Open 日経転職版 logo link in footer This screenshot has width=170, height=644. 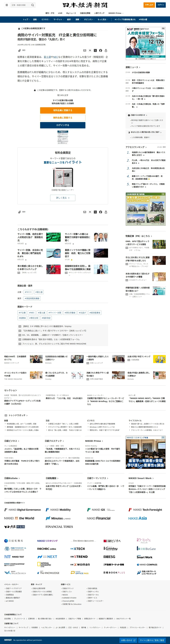[x=14, y=541]
